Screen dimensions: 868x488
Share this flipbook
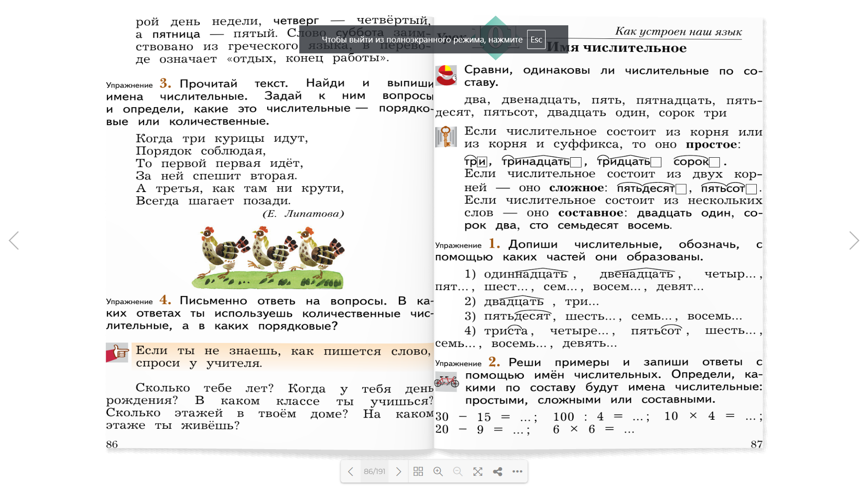tap(498, 472)
